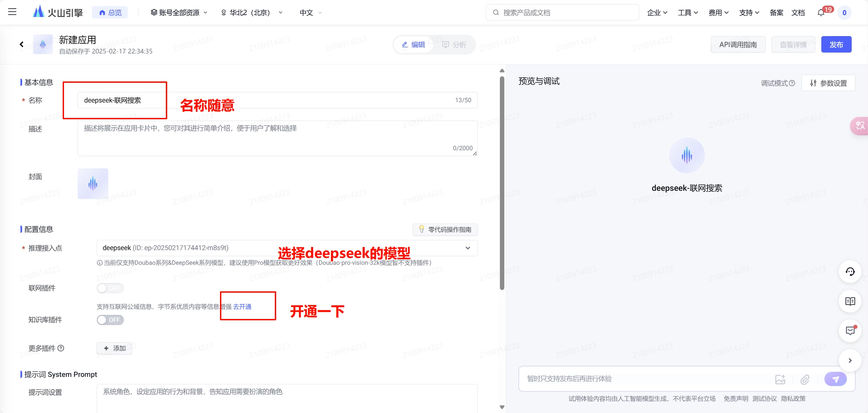
Task: Click the 描述 text area
Action: coord(277,138)
